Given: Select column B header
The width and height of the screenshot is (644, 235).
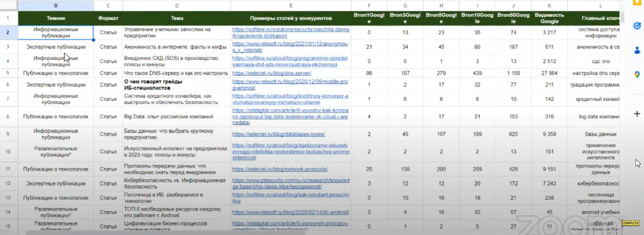Looking at the screenshot, I should (56, 6).
